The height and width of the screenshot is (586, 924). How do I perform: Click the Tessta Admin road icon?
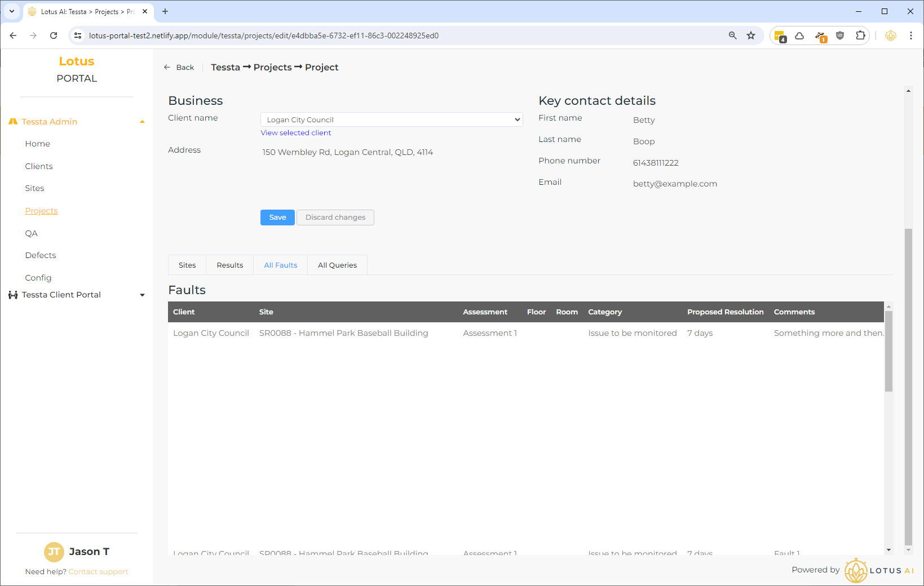[13, 122]
